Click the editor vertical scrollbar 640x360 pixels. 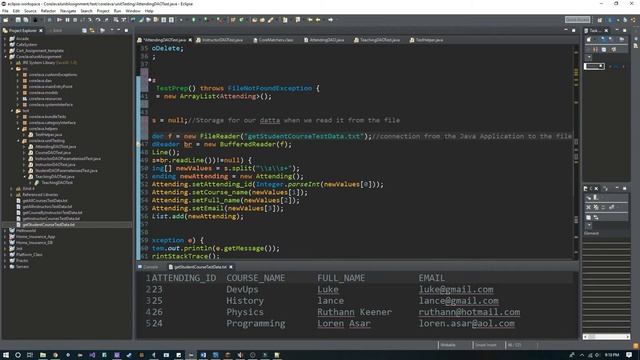pos(576,151)
